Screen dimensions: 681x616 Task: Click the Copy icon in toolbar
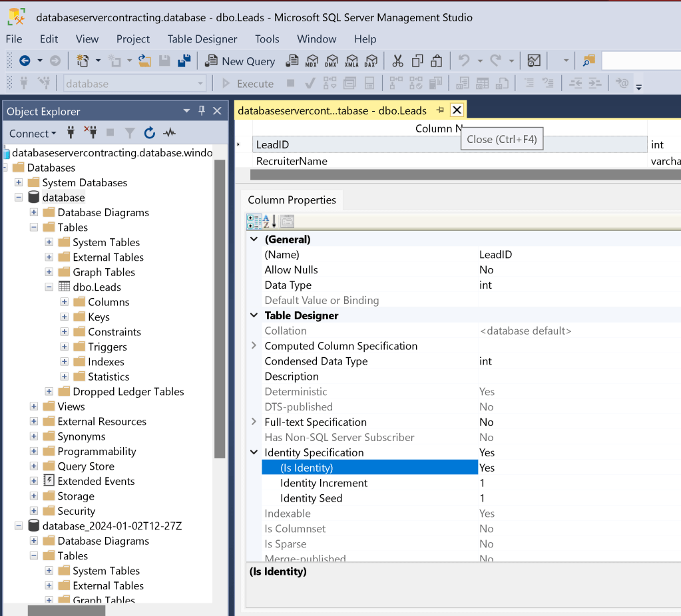[417, 61]
